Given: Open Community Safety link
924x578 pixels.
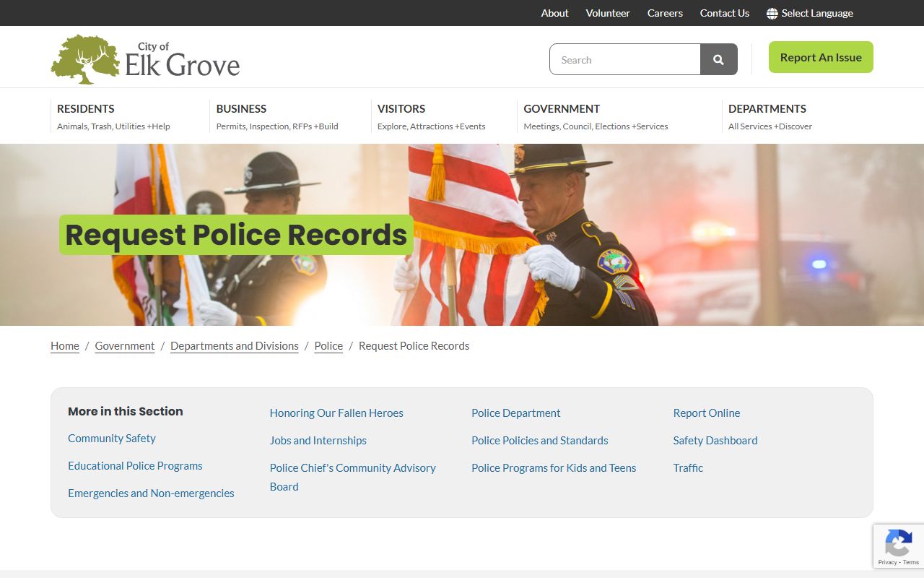Looking at the screenshot, I should tap(112, 439).
